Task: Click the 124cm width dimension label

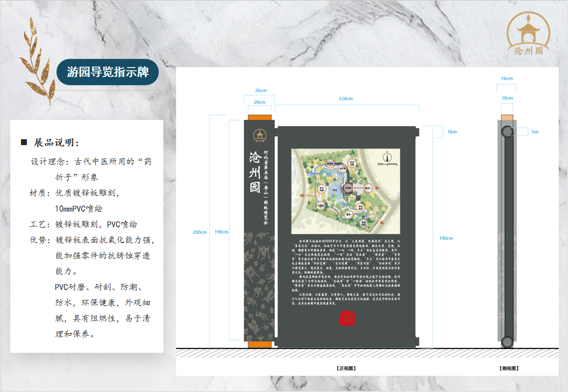Action: pos(346,98)
